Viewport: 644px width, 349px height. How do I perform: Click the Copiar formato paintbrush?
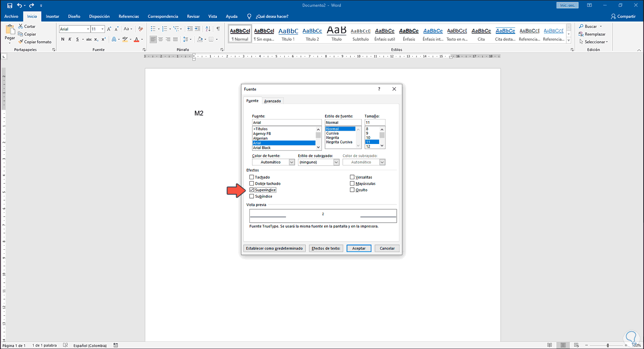(34, 42)
